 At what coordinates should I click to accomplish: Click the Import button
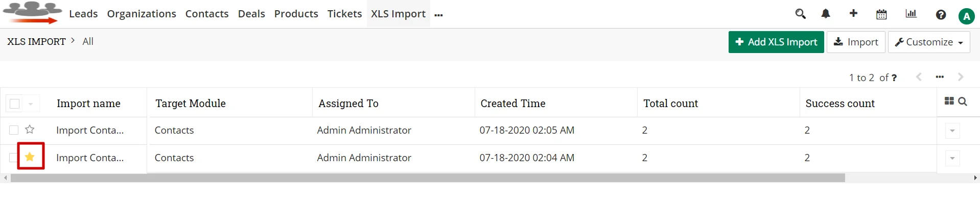(856, 42)
